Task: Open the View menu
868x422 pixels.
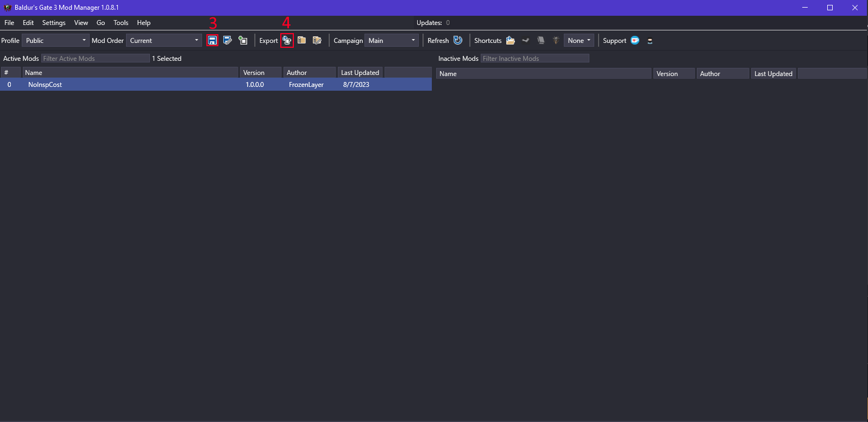Action: pos(81,23)
